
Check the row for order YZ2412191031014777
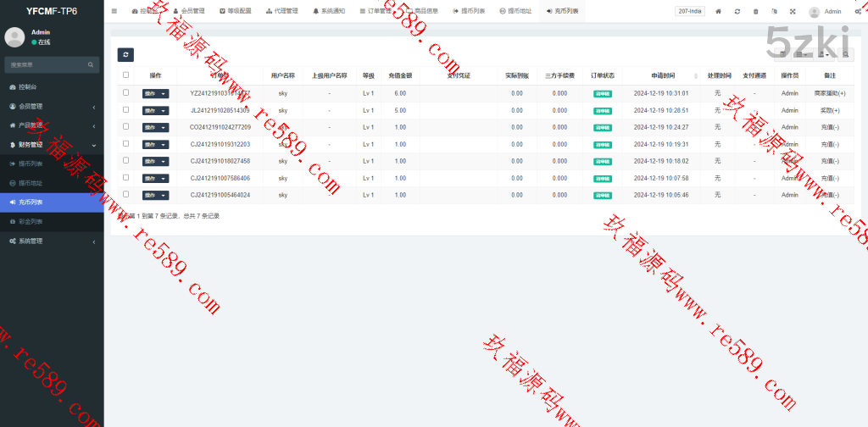tap(126, 92)
